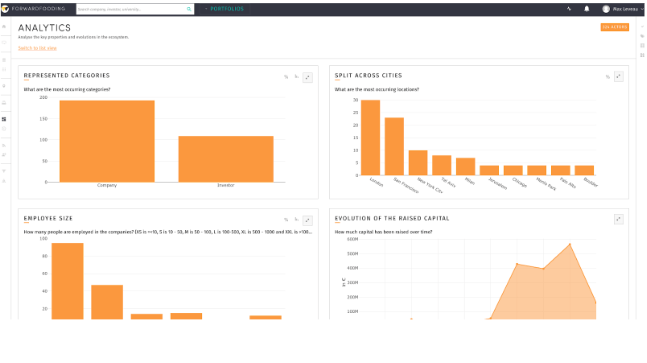Expand Evolution of the Raised Capital chart

tap(619, 219)
